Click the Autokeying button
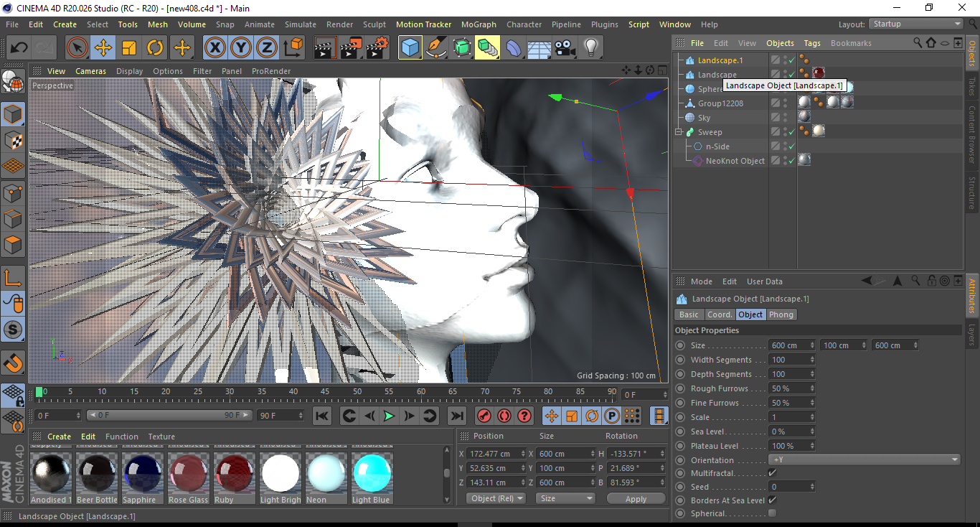This screenshot has width=980, height=527. coord(504,416)
